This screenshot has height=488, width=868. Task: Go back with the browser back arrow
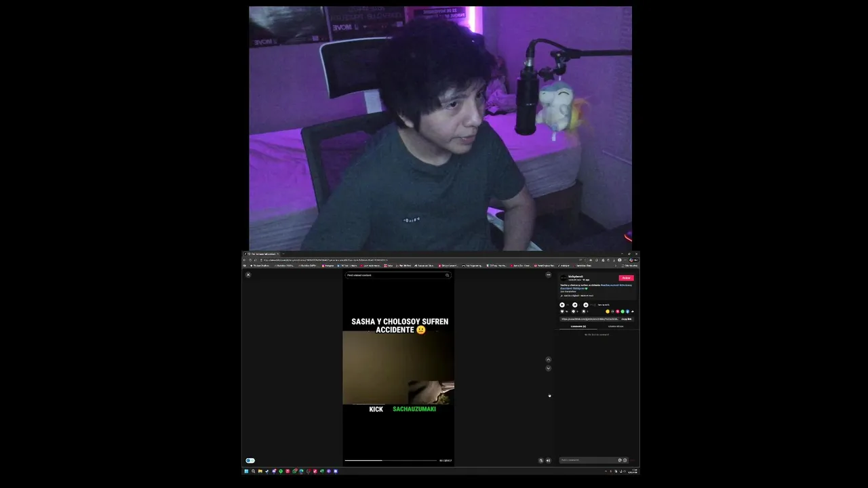point(244,260)
